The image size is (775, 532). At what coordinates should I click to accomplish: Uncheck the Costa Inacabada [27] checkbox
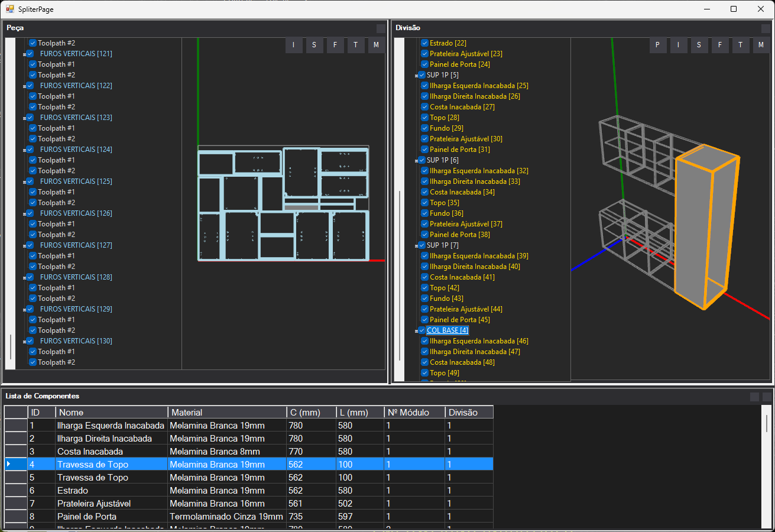point(424,107)
